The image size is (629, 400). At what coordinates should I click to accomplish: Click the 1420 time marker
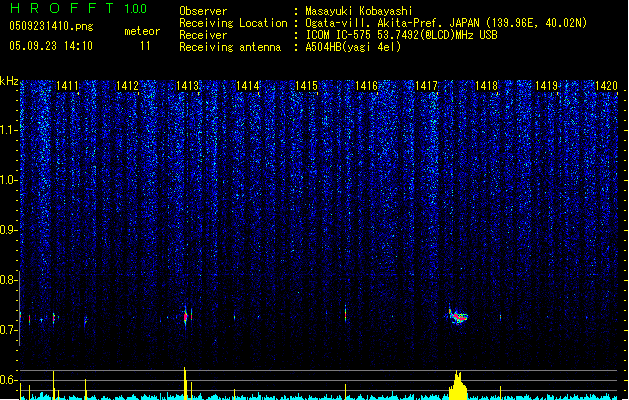coord(606,86)
